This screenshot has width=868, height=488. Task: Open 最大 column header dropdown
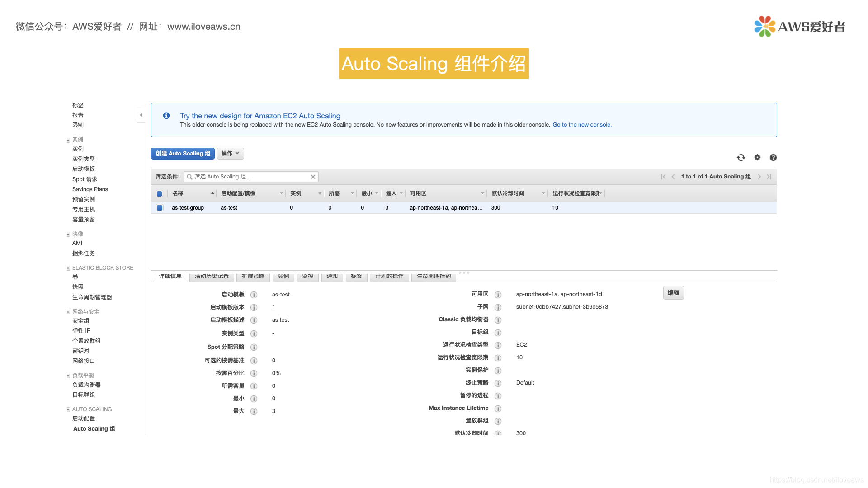pos(401,193)
